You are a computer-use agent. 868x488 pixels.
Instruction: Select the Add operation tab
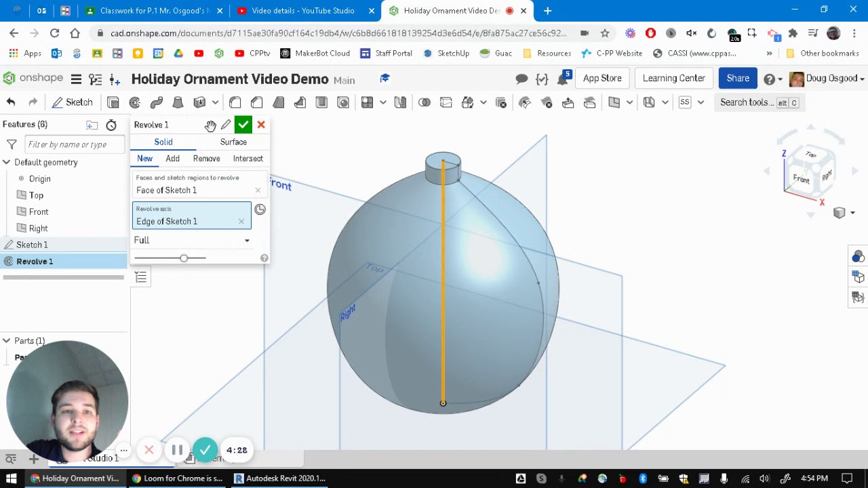[x=173, y=159]
